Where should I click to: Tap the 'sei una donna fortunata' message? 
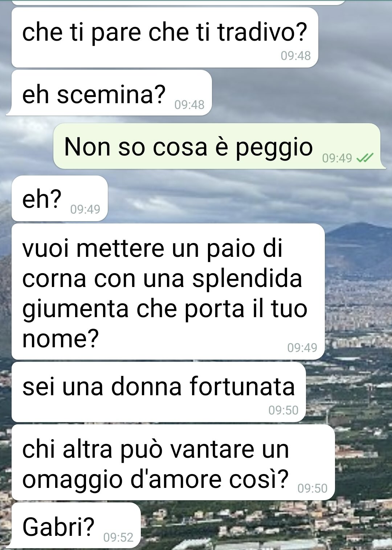pos(159,392)
